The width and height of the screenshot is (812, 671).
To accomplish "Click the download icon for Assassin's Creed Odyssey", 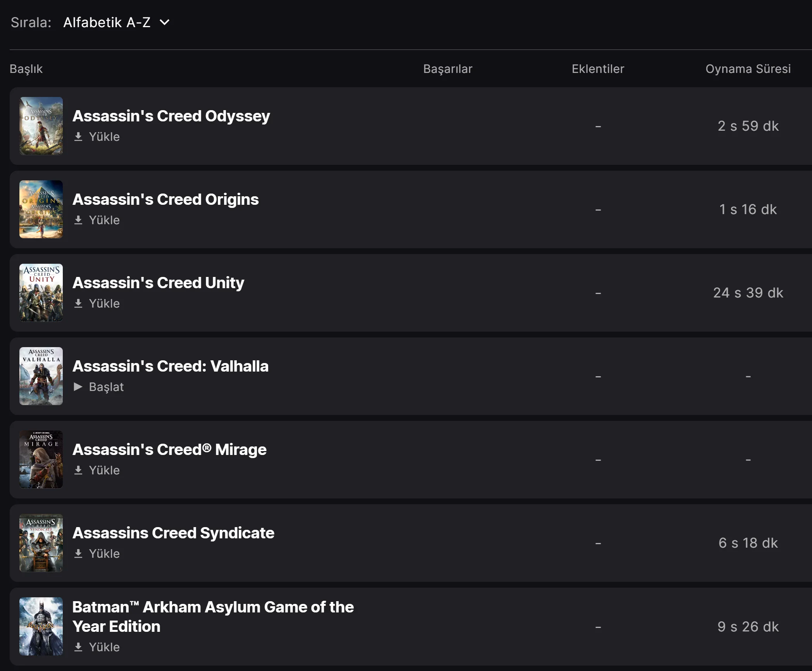I will pyautogui.click(x=78, y=137).
